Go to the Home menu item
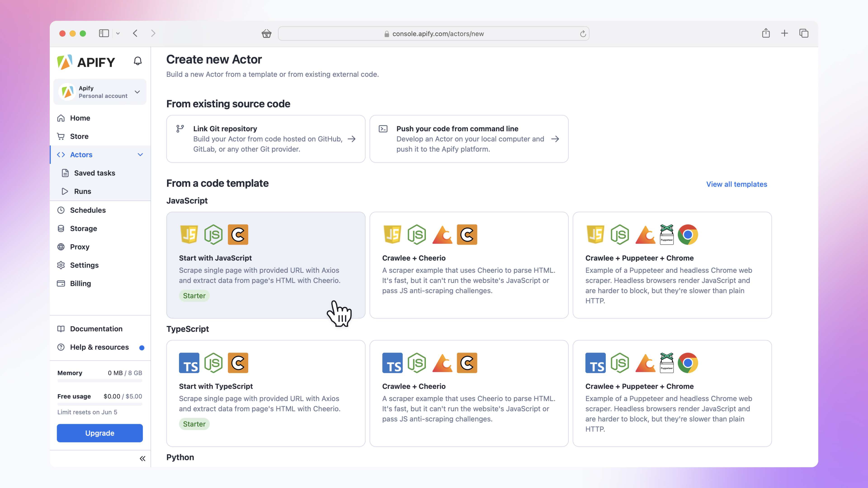The width and height of the screenshot is (868, 488). click(80, 118)
